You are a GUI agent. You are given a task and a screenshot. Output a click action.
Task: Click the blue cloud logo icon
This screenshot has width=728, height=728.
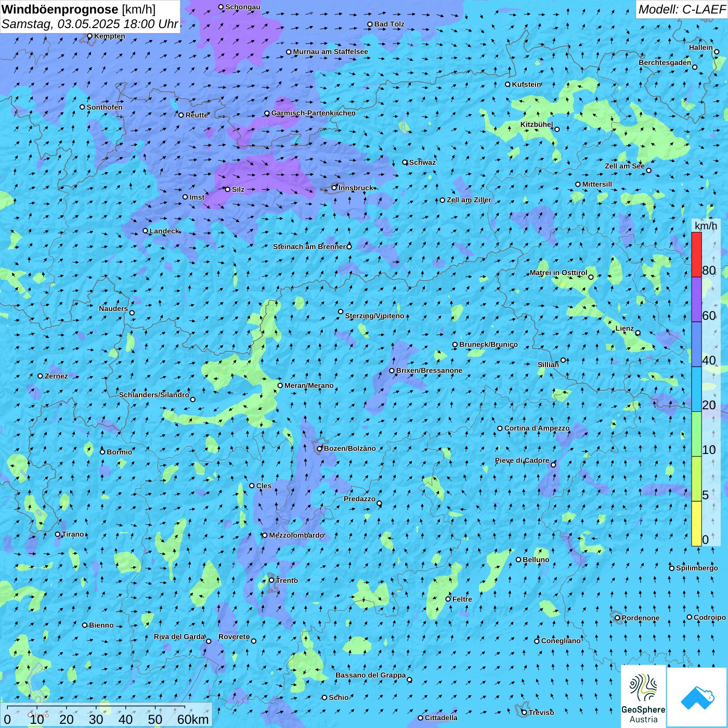point(697,697)
